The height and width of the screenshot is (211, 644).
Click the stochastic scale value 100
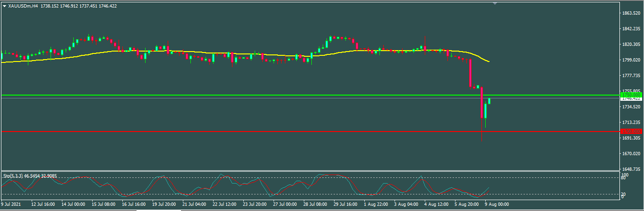click(x=624, y=175)
